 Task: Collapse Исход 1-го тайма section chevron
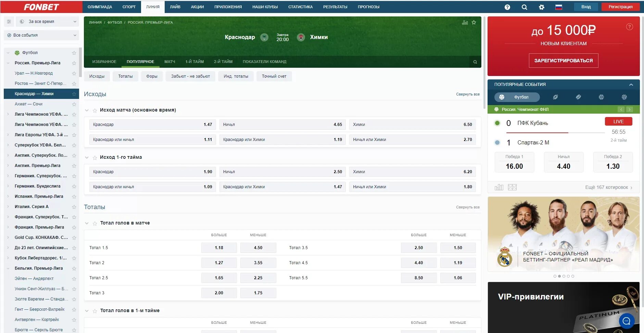pos(87,157)
